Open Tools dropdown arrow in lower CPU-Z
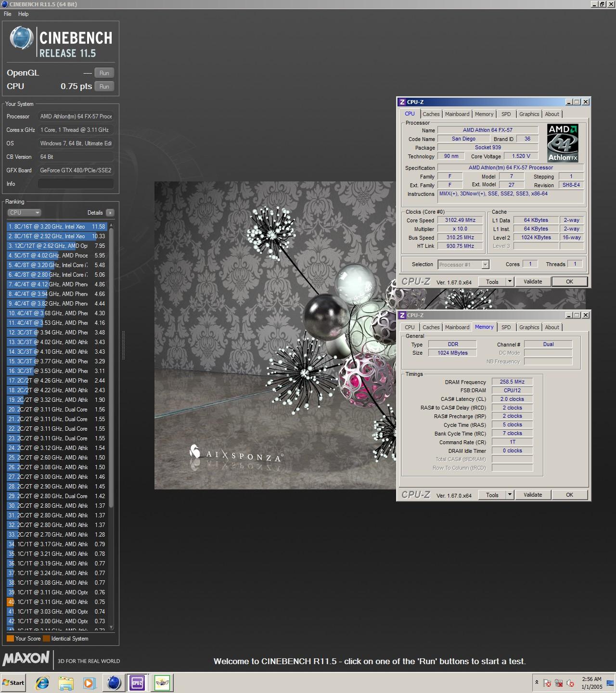The width and height of the screenshot is (616, 693). pyautogui.click(x=510, y=495)
